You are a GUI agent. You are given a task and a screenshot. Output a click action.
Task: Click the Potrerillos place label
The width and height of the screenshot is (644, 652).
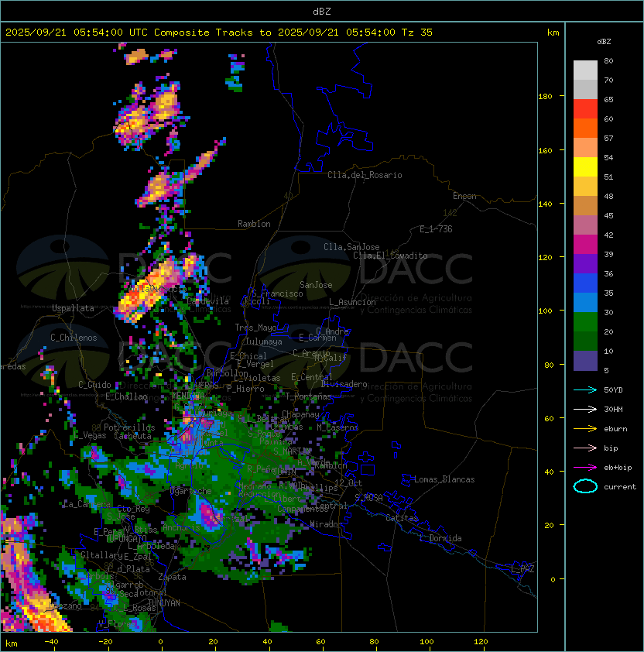coord(129,427)
